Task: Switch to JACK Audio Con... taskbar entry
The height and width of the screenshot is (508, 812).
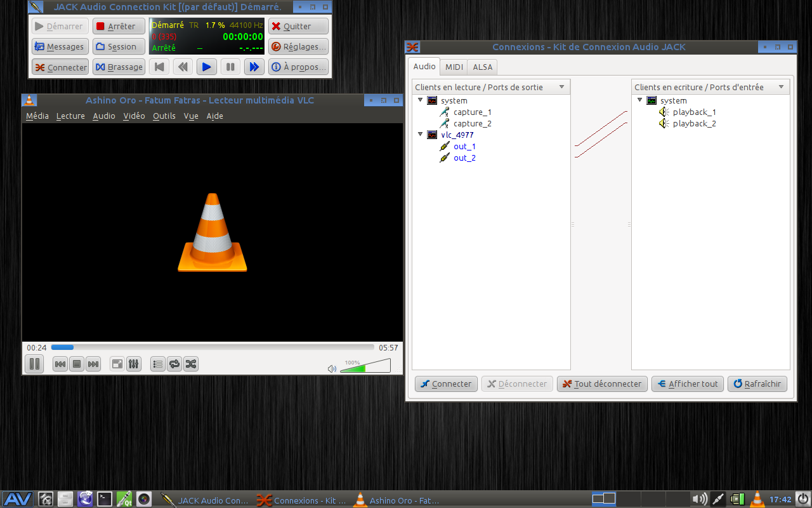Action: tap(205, 500)
